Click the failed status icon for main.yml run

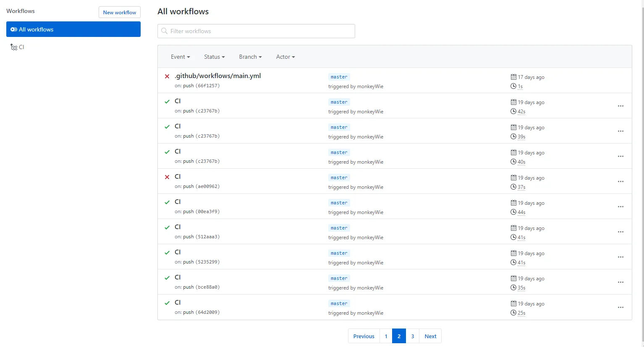[167, 76]
